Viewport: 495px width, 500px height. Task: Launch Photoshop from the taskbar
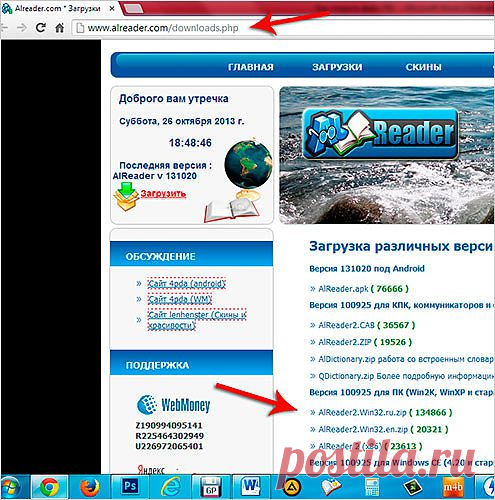click(129, 487)
